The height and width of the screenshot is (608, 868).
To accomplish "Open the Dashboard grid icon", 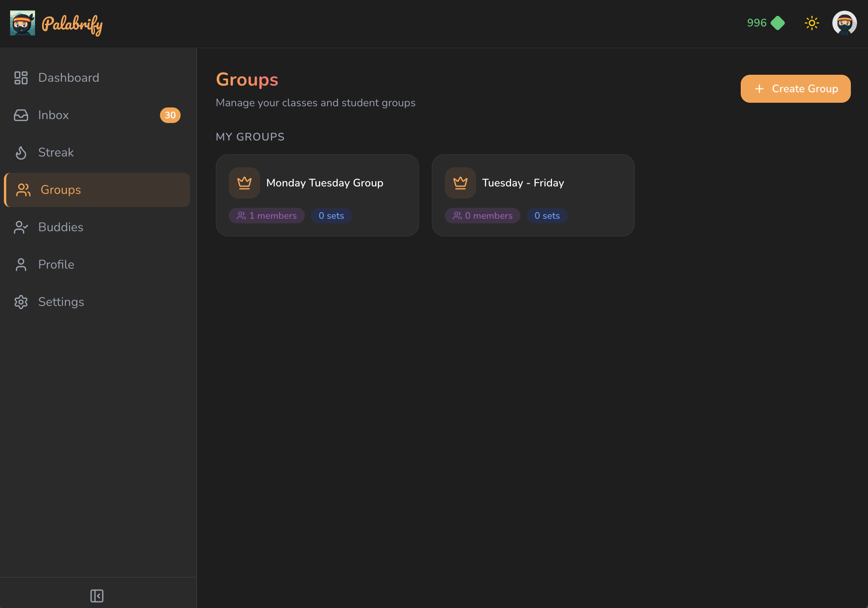I will pos(21,78).
